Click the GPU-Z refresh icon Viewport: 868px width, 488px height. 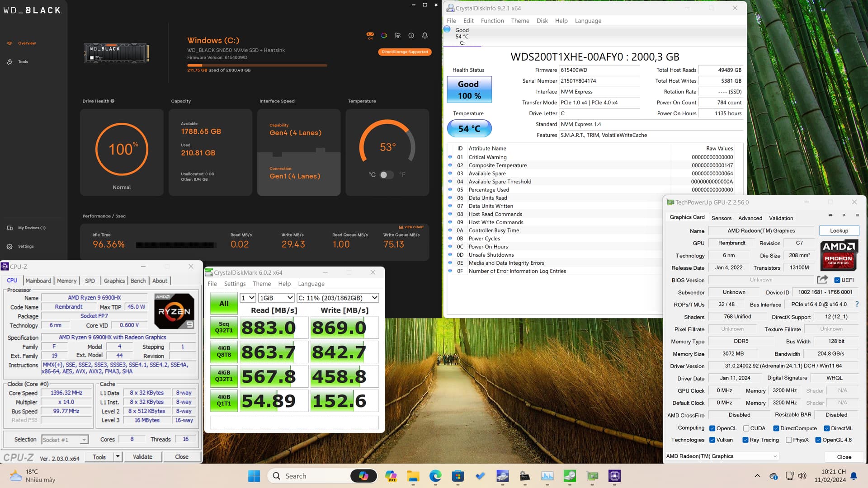coord(844,215)
